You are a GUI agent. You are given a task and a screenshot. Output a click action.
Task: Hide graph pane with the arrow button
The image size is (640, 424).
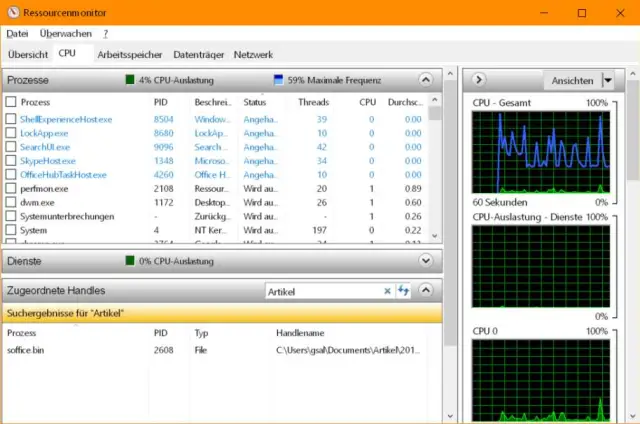pyautogui.click(x=479, y=80)
